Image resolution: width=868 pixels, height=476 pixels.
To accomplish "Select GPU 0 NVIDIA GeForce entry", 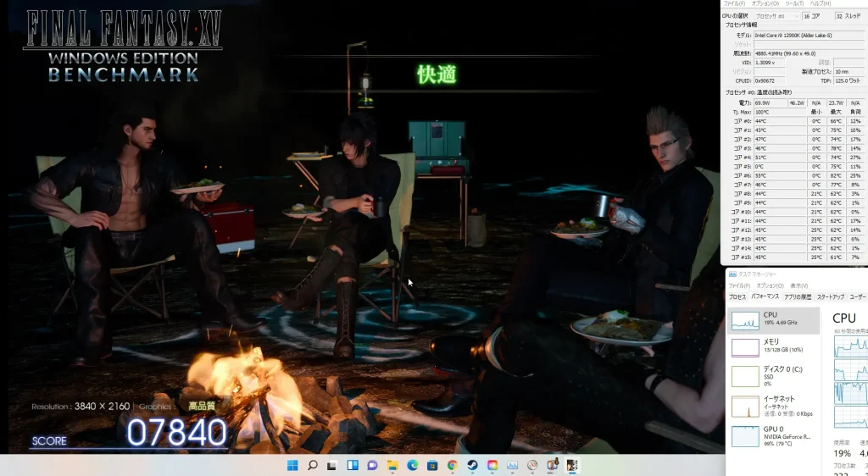I will coord(773,435).
